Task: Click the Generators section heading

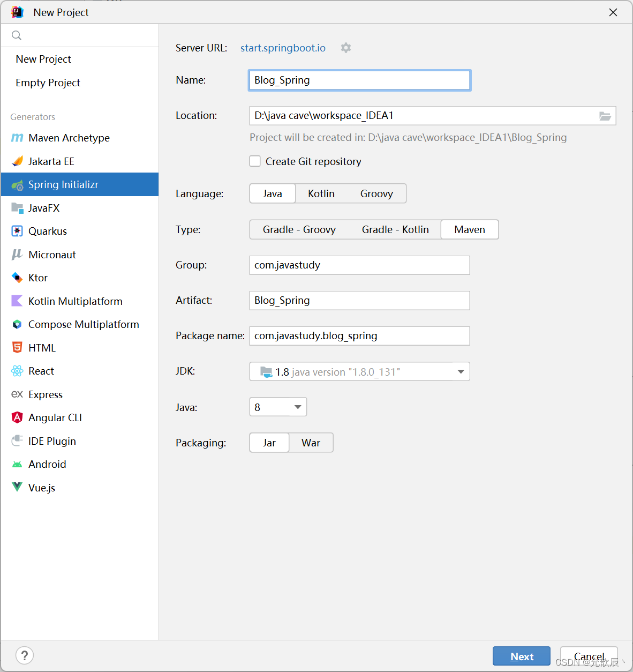Action: (x=33, y=117)
